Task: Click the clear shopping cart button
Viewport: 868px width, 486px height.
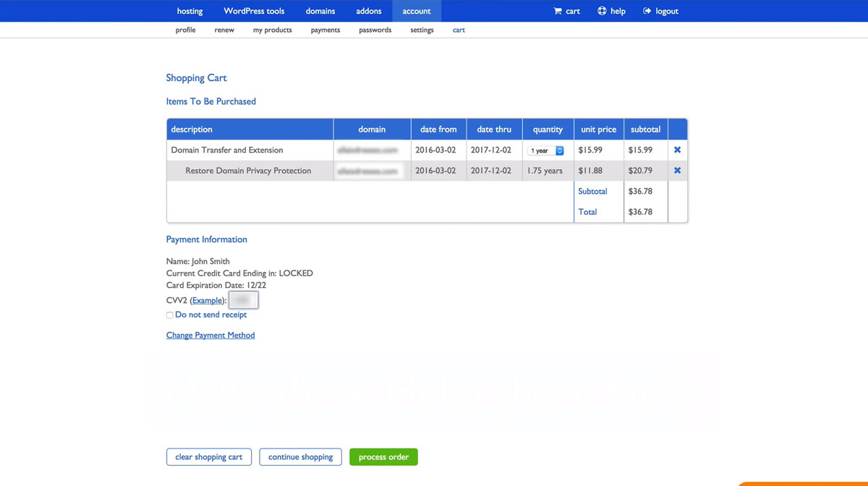Action: click(x=209, y=457)
